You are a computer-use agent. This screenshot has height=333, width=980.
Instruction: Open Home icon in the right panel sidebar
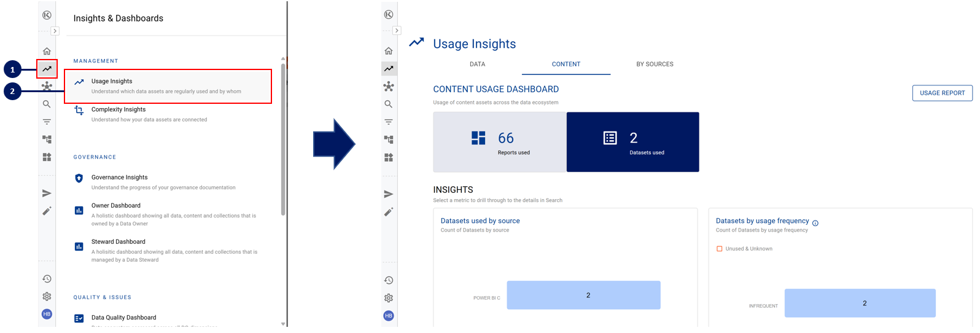click(x=388, y=51)
